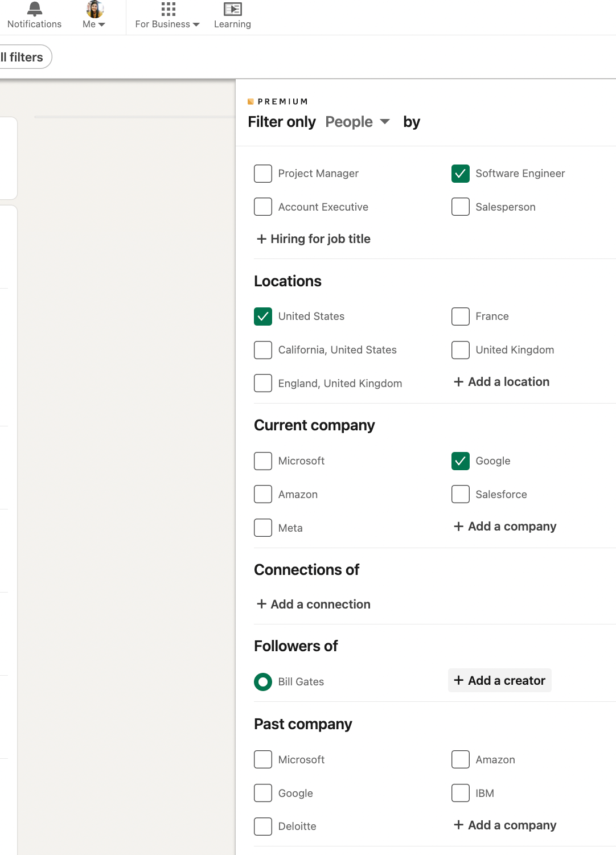Image resolution: width=616 pixels, height=855 pixels.
Task: Click the plus icon beside Add a location
Action: pos(458,382)
